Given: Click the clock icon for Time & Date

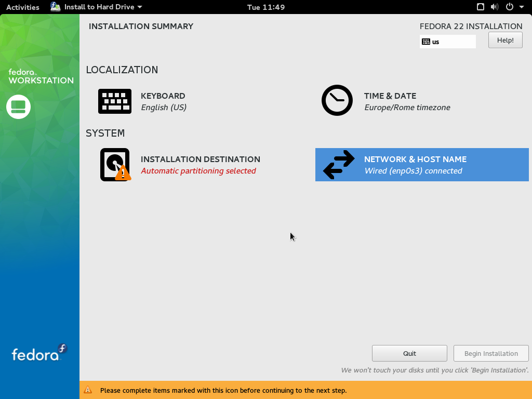Looking at the screenshot, I should pyautogui.click(x=337, y=100).
